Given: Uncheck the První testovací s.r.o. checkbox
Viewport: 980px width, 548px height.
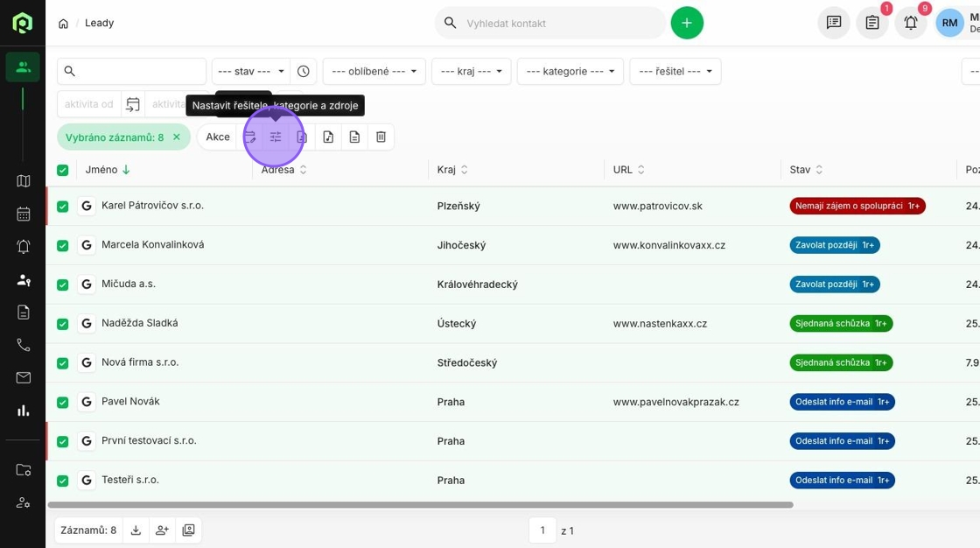Looking at the screenshot, I should click(62, 442).
